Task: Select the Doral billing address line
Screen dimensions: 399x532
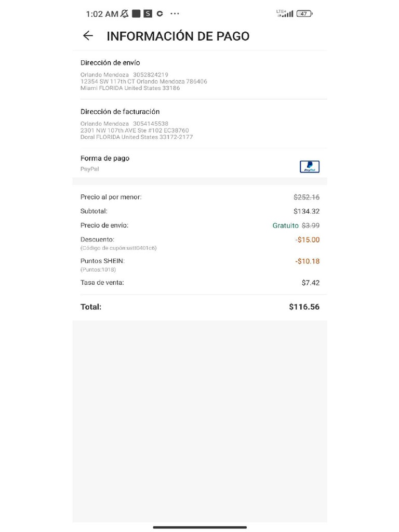Action: pos(137,137)
